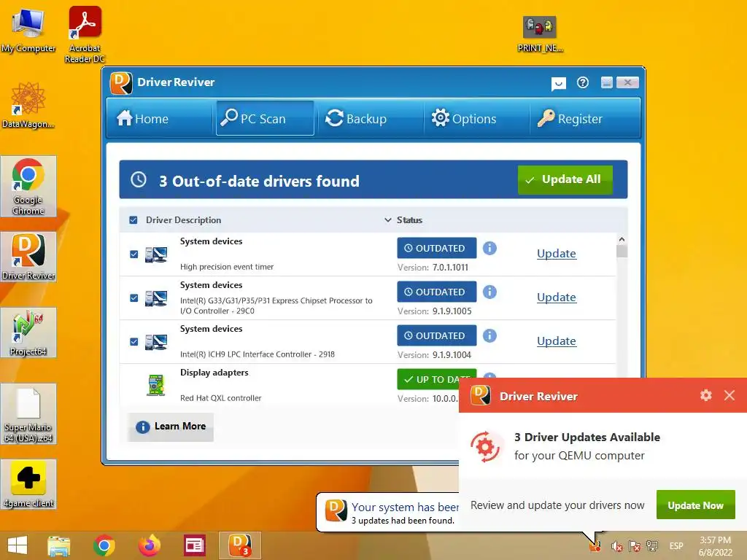This screenshot has width=747, height=560.
Task: Open Driver Reviver desktop shortcut
Action: (x=28, y=257)
